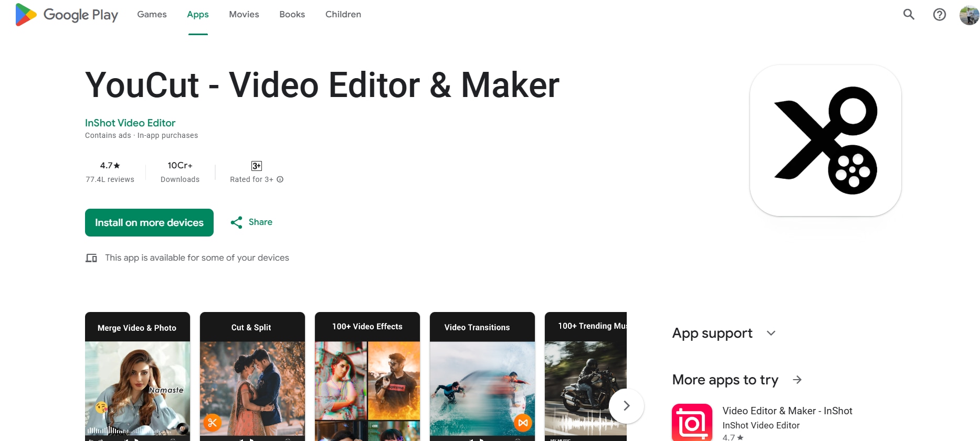The height and width of the screenshot is (441, 980).
Task: Open the Video Transitions screenshot
Action: 482,377
